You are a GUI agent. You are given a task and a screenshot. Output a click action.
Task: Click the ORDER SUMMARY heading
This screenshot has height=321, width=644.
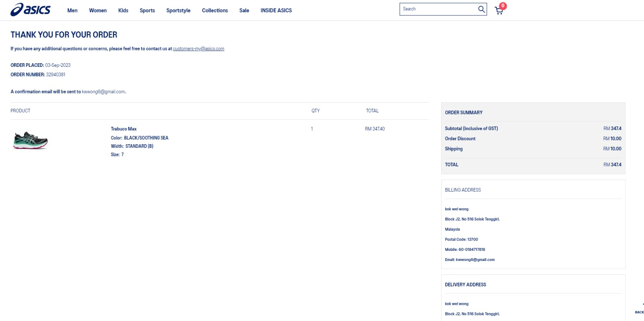(x=464, y=113)
